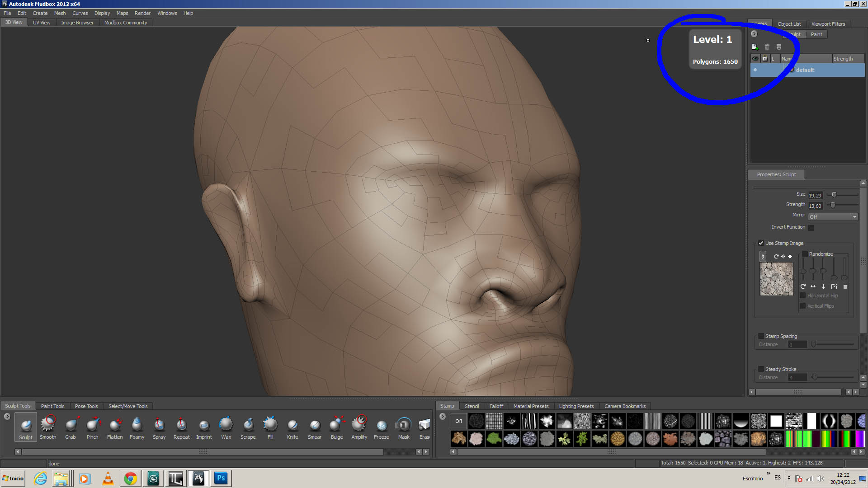The height and width of the screenshot is (488, 868).
Task: Click the Strength value field
Action: click(x=816, y=206)
